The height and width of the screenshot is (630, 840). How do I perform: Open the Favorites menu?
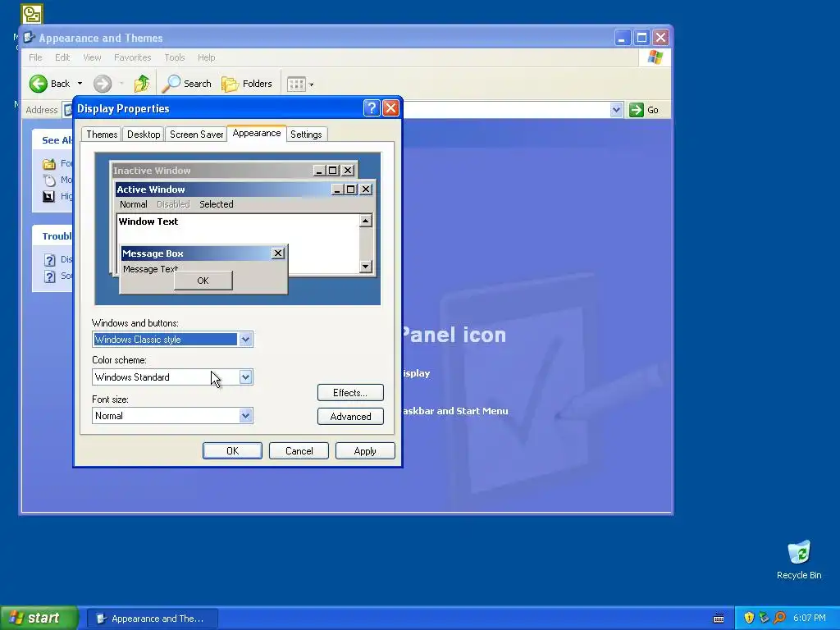coord(132,57)
